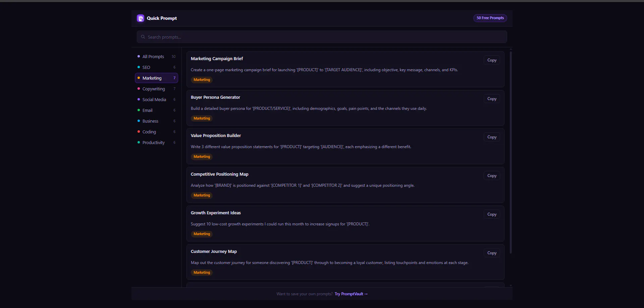This screenshot has height=308, width=644.
Task: Switch to the Email category
Action: coord(156,110)
